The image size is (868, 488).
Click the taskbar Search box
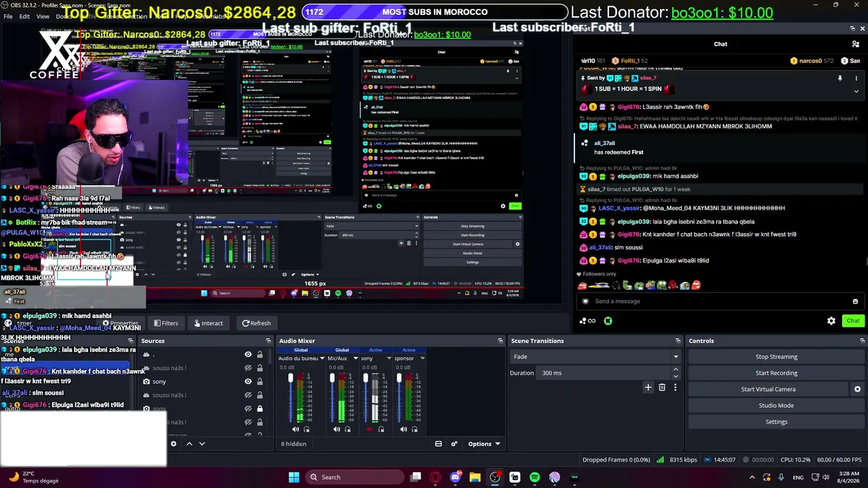pyautogui.click(x=353, y=477)
